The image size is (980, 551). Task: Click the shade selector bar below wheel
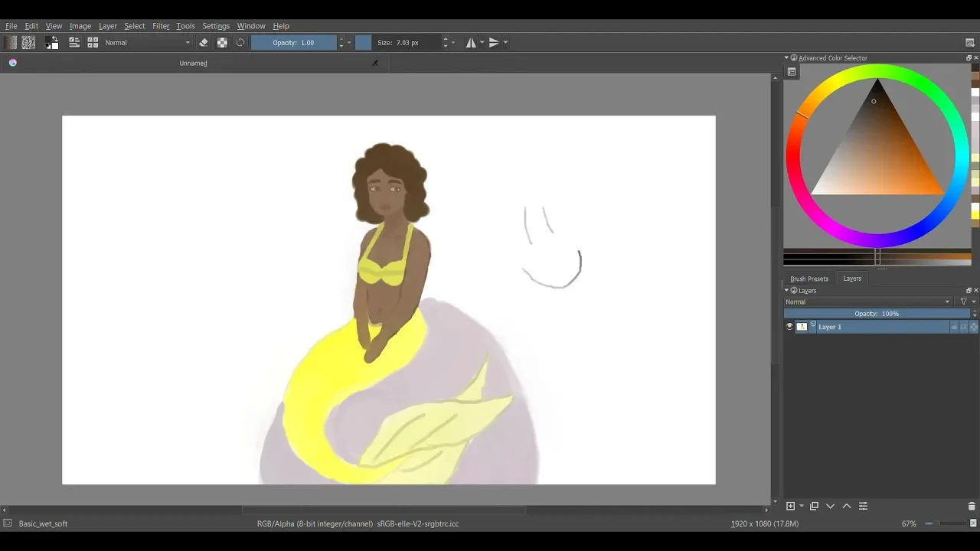877,256
